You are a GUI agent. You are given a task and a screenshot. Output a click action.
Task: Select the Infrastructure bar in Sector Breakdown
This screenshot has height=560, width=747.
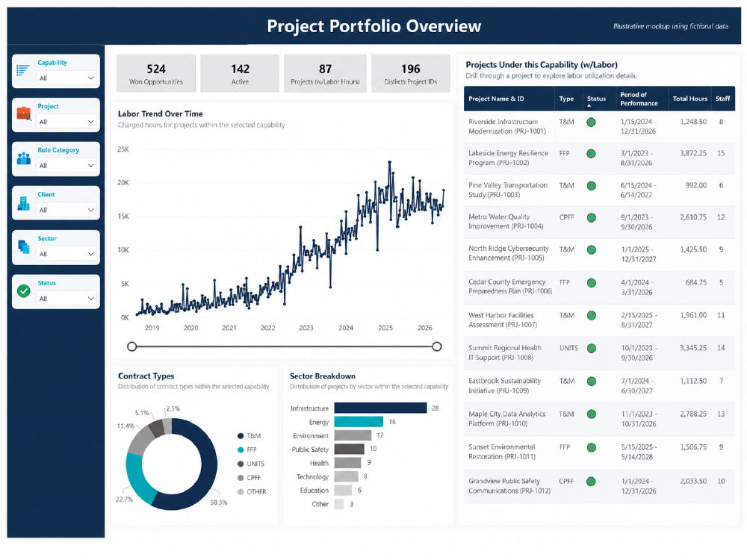click(x=380, y=408)
